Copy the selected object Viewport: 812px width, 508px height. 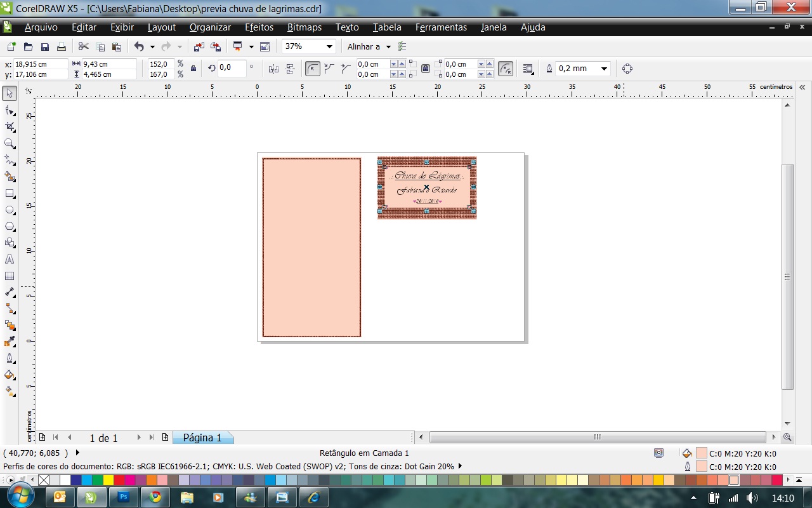(100, 46)
